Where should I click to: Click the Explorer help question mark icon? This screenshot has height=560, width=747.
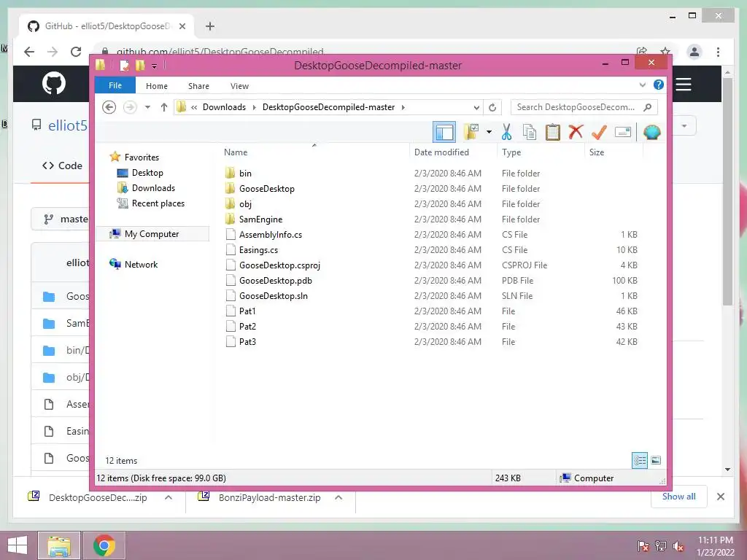pos(659,85)
